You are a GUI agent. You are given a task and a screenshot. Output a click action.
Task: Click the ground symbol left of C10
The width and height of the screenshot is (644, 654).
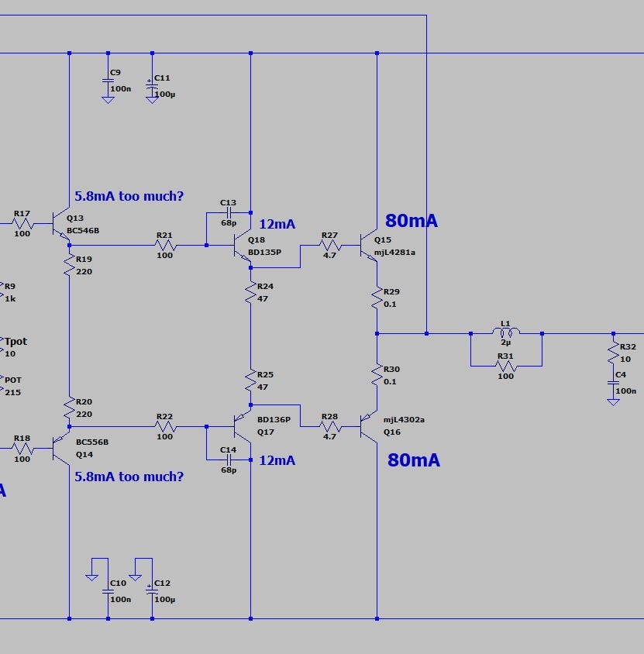click(x=91, y=577)
